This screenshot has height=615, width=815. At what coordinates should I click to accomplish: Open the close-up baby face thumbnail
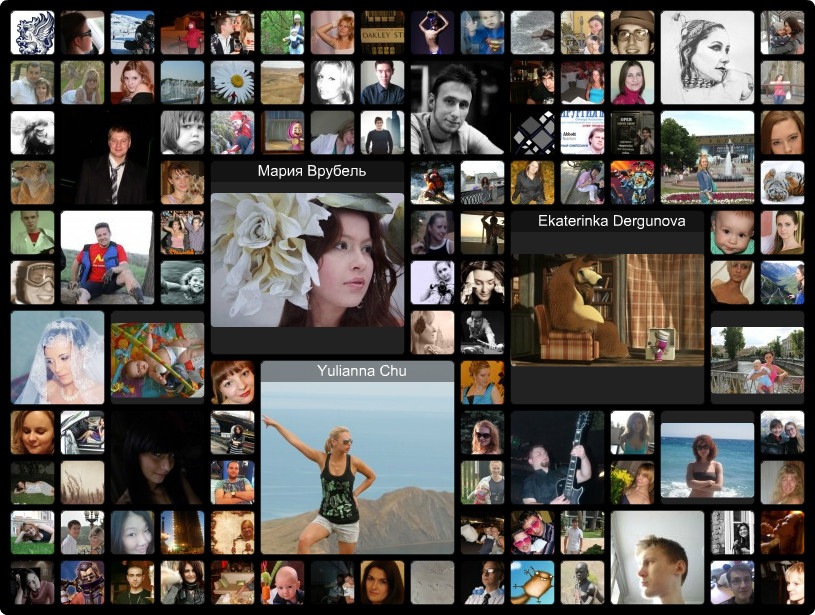(x=732, y=232)
